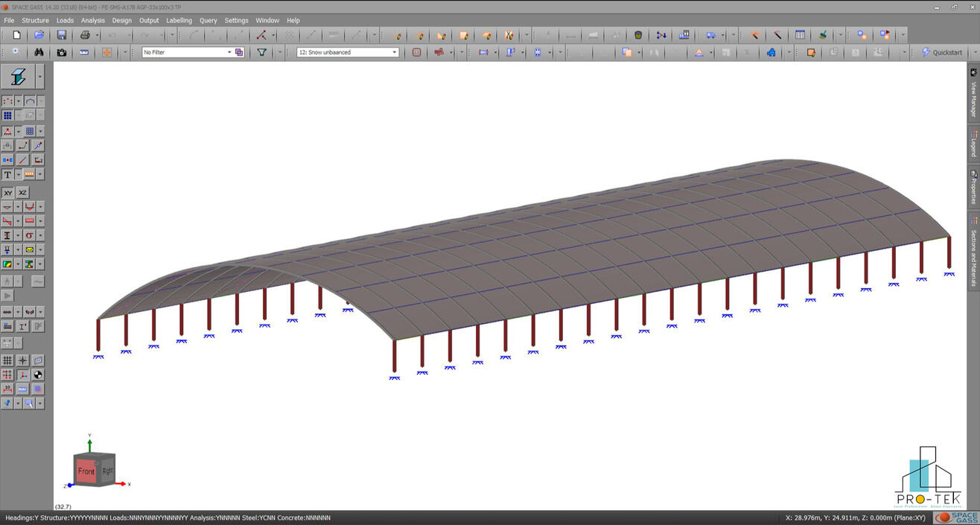Viewport: 980px width, 525px height.
Task: Click the XZ plane button
Action: pyautogui.click(x=23, y=192)
